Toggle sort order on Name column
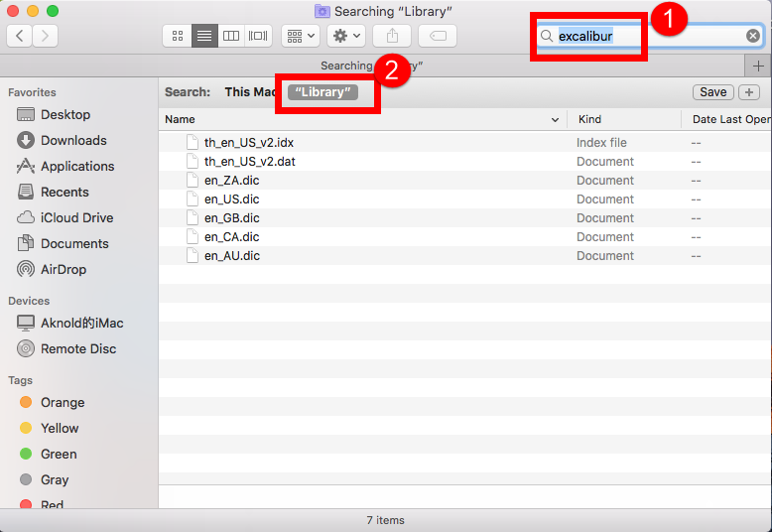The image size is (772, 532). pos(554,119)
